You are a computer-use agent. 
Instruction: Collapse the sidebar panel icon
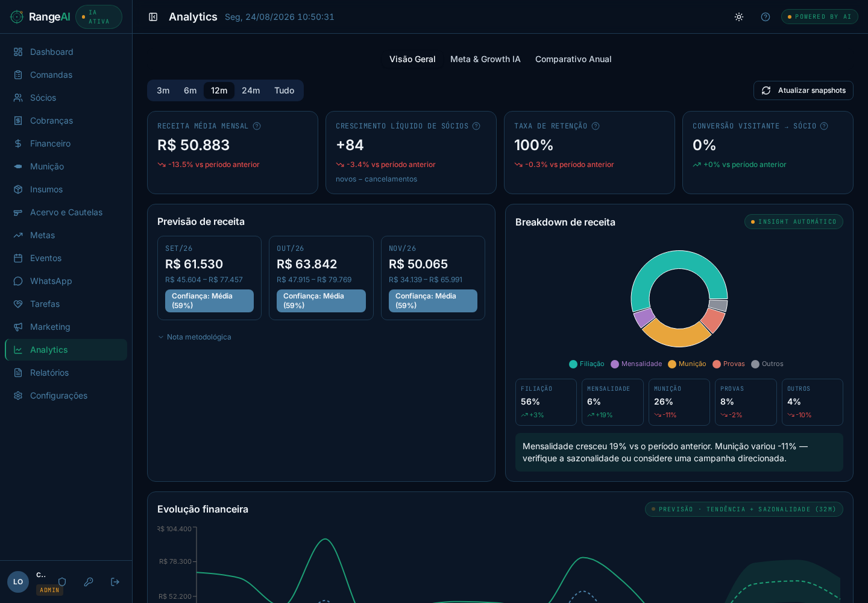click(153, 17)
